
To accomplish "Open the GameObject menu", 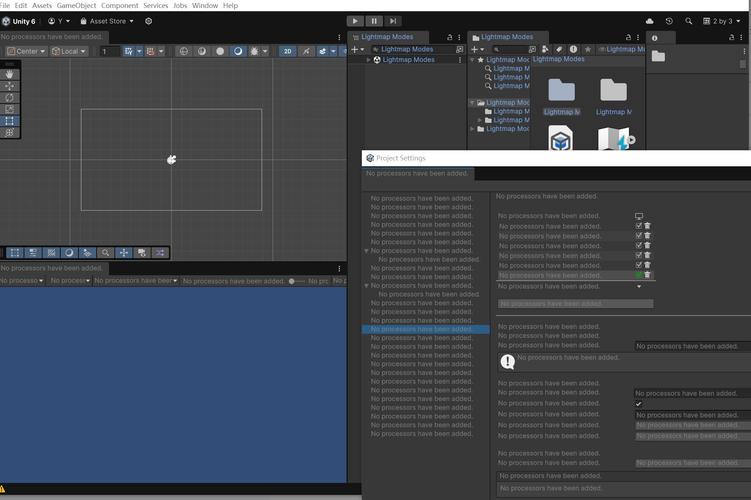I will coord(77,5).
